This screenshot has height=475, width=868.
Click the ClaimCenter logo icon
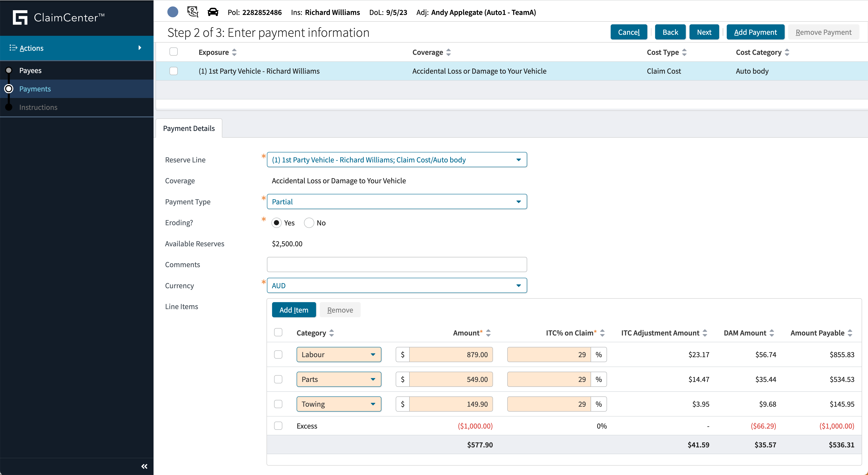click(x=20, y=18)
